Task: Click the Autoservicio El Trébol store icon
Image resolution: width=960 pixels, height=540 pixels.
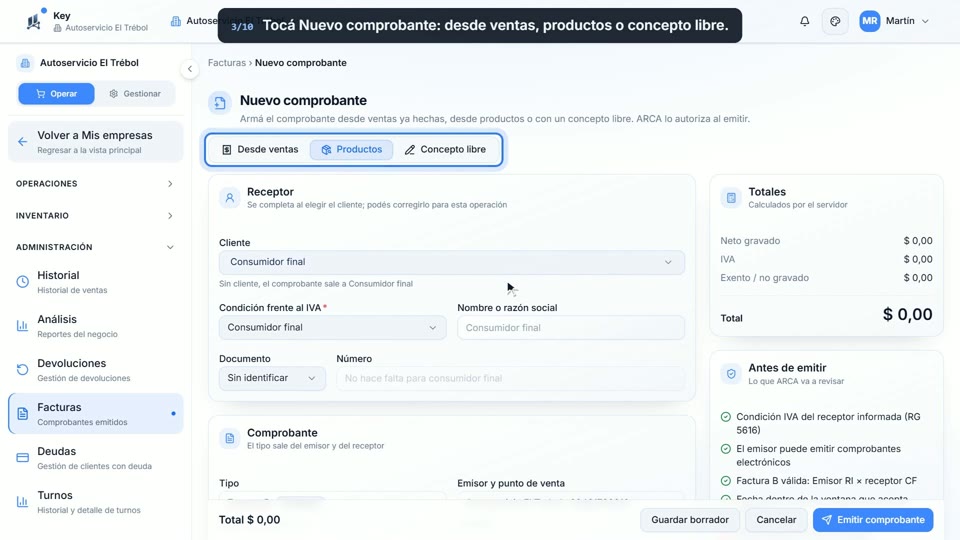Action: point(25,63)
